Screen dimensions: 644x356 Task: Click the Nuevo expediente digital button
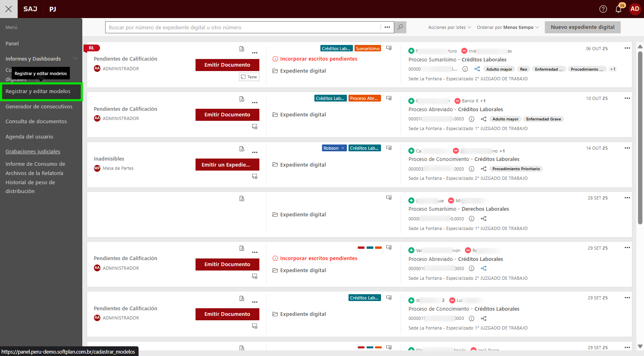582,27
